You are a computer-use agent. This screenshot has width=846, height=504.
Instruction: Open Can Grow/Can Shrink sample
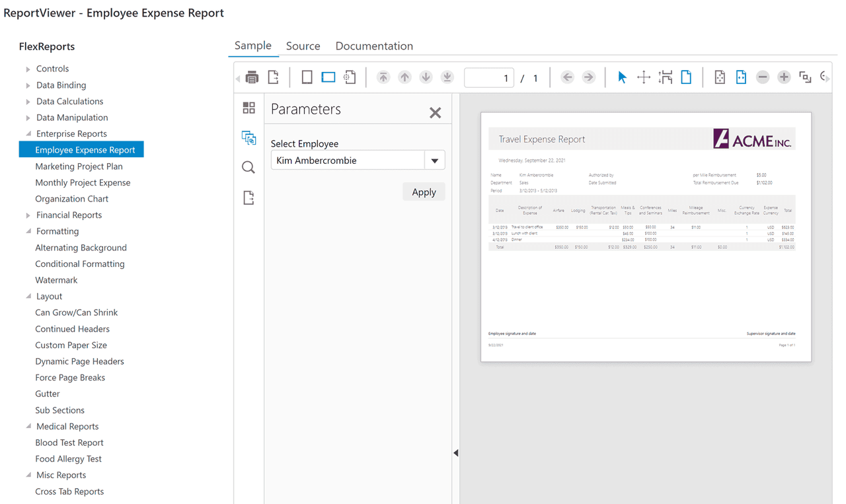[x=76, y=312]
